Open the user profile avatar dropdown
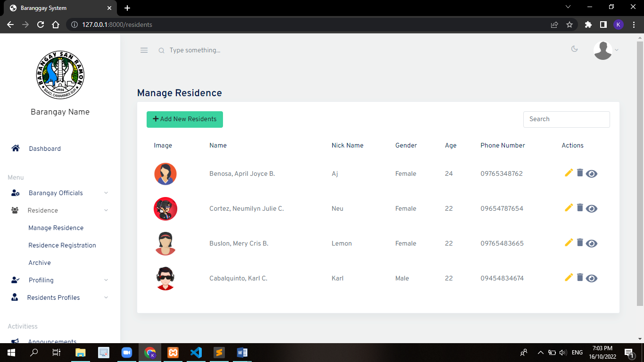 click(603, 50)
